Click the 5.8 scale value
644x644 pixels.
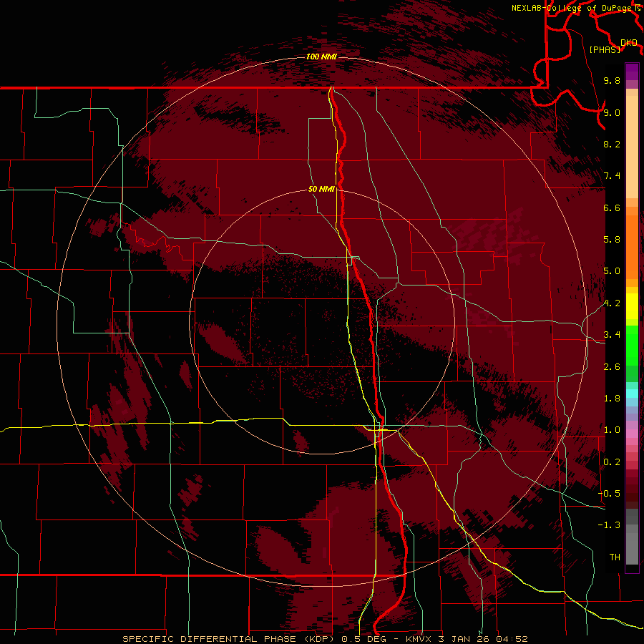tap(612, 240)
